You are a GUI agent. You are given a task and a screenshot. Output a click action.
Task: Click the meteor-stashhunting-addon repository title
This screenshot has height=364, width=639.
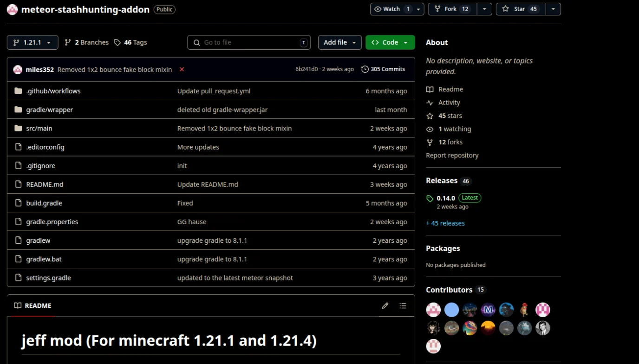(x=85, y=9)
